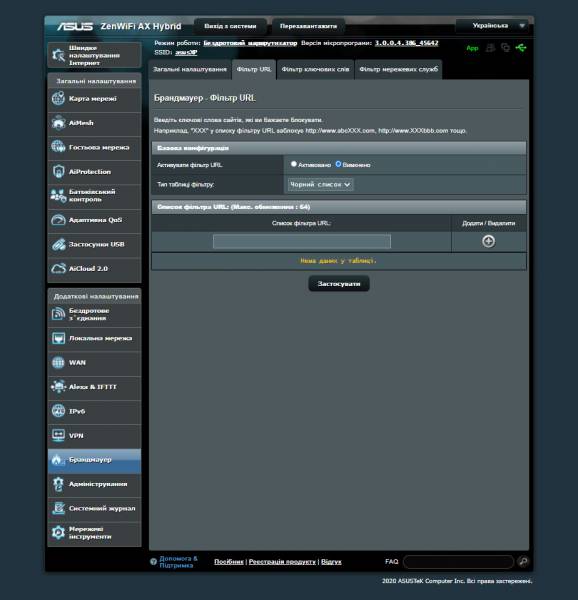Open the AiProtection shield icon
The image size is (578, 600).
pos(58,171)
